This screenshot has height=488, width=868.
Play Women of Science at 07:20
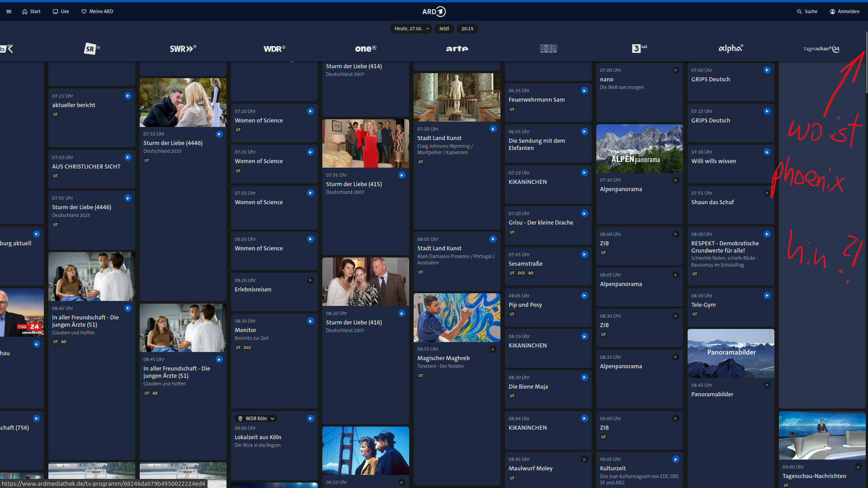tap(311, 111)
